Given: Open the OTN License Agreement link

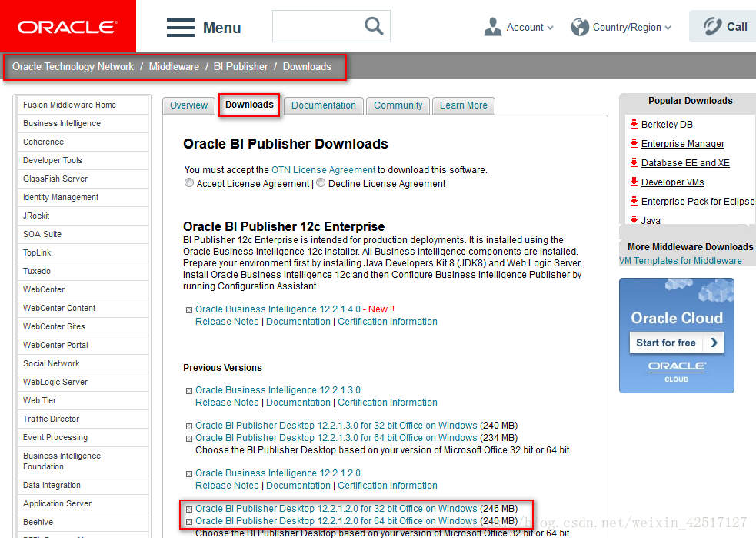Looking at the screenshot, I should (x=323, y=170).
